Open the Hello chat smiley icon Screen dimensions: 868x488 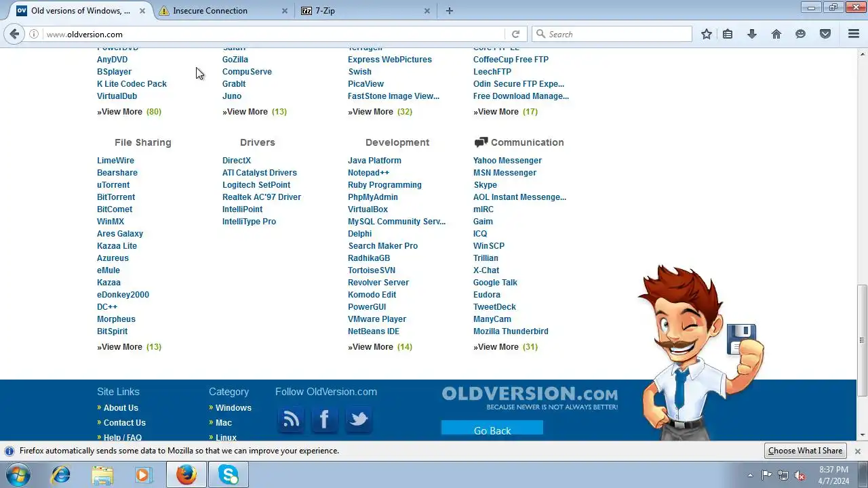click(801, 34)
